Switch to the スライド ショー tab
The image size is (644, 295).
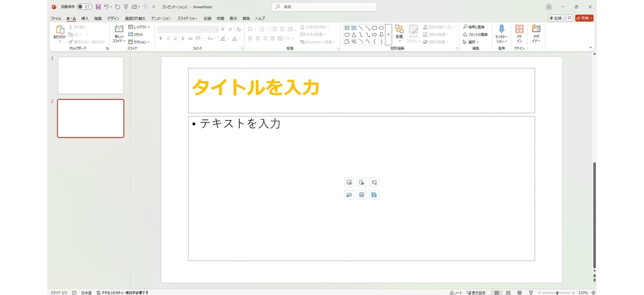tap(187, 19)
